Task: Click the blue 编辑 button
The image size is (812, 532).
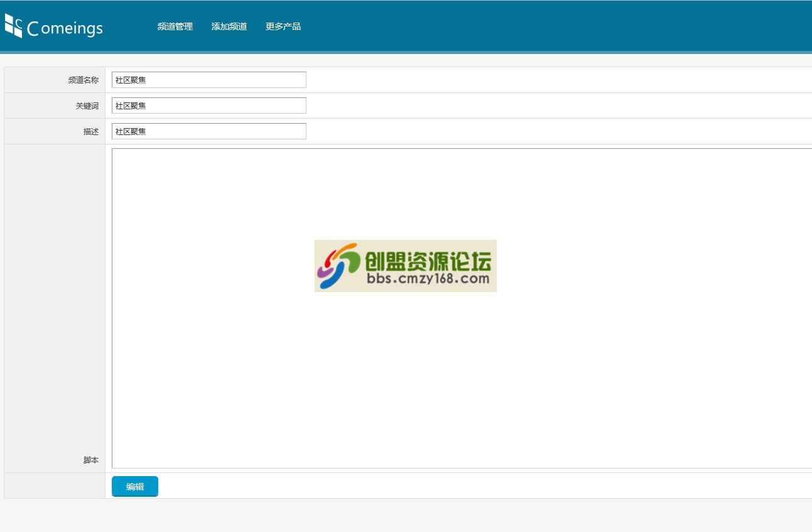Action: [x=135, y=486]
